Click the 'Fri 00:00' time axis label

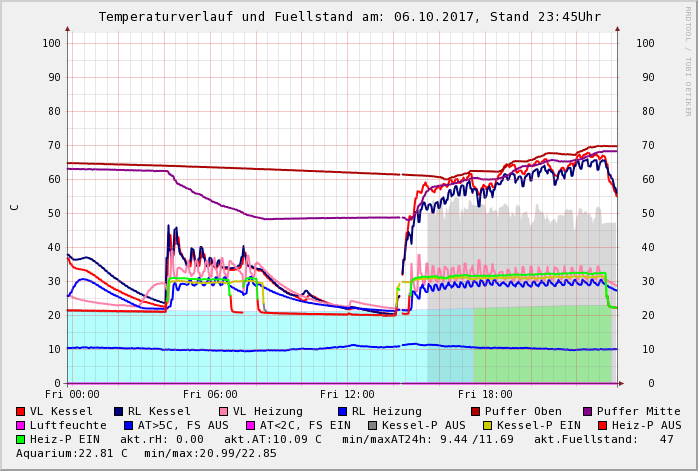tap(72, 395)
